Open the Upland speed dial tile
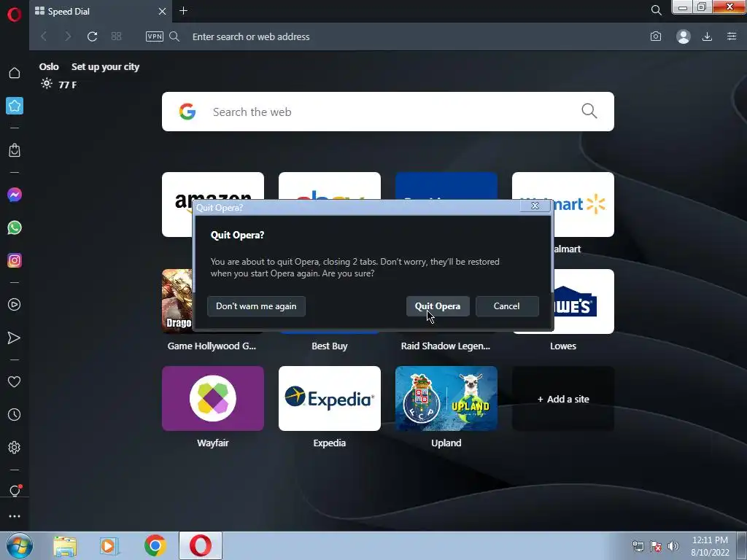This screenshot has height=560, width=747. click(446, 398)
